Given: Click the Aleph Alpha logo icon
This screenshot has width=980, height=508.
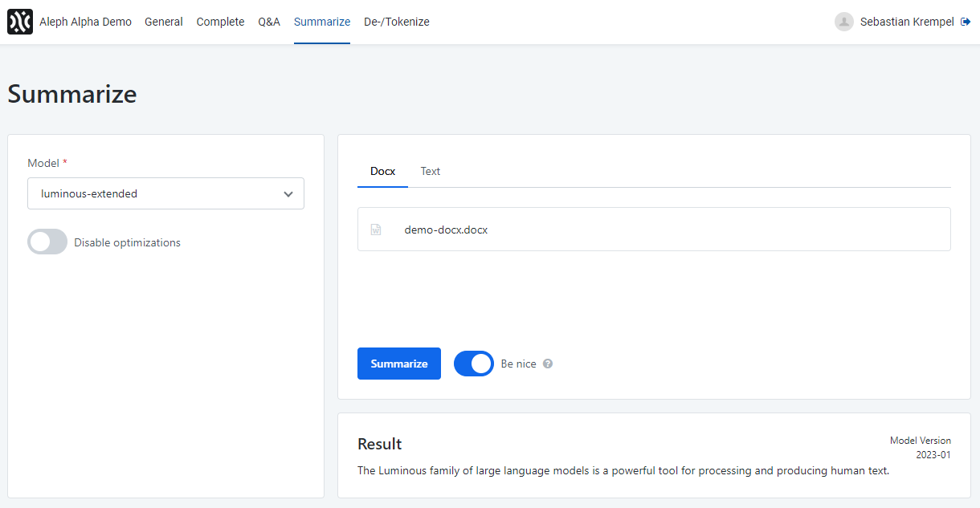Looking at the screenshot, I should pyautogui.click(x=20, y=22).
